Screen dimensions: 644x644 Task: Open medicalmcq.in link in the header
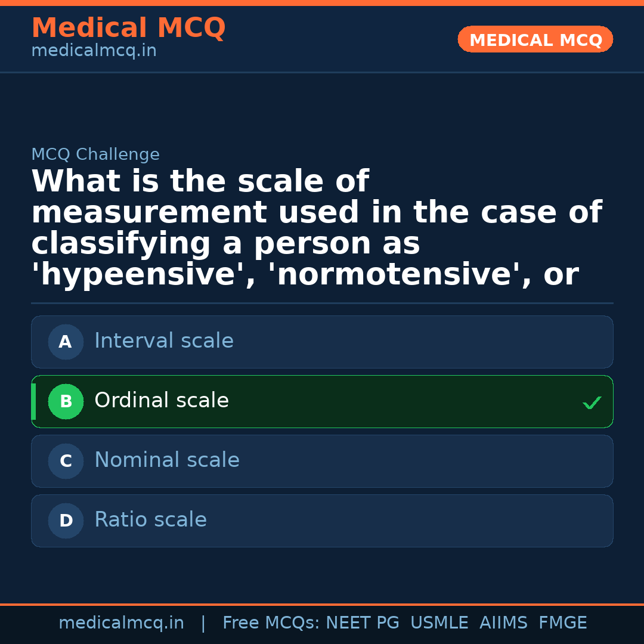coord(94,51)
